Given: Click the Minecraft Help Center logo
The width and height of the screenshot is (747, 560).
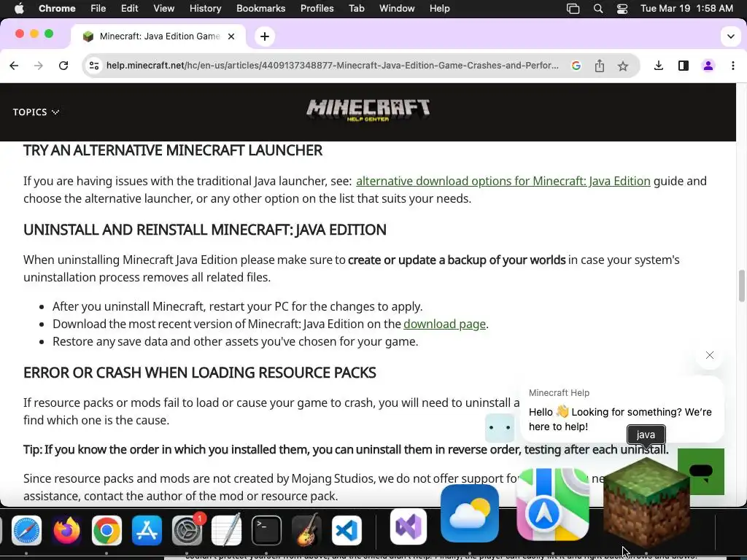Looking at the screenshot, I should pos(368,111).
